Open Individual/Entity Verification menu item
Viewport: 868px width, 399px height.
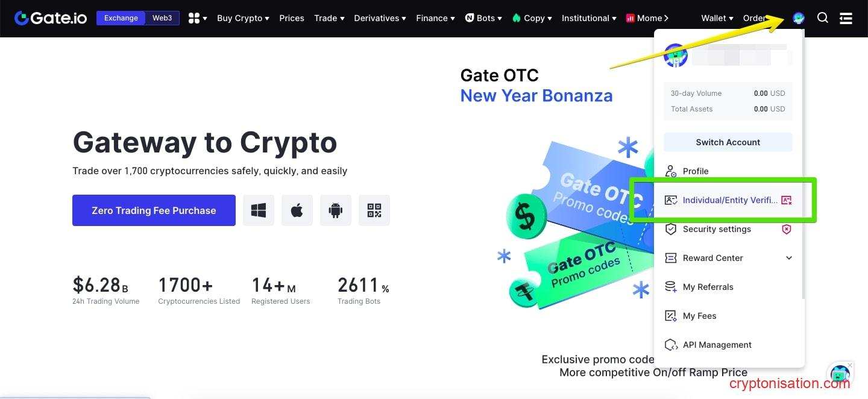tap(729, 200)
